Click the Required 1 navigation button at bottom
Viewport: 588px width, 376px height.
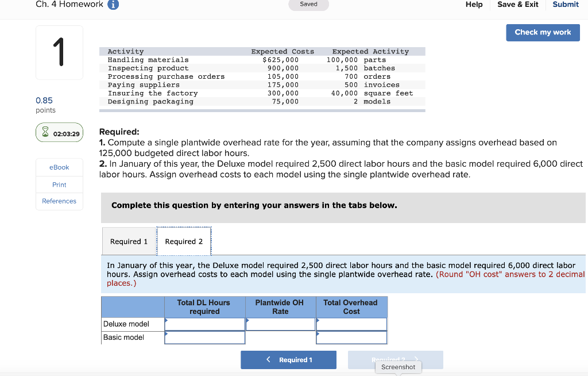[288, 359]
